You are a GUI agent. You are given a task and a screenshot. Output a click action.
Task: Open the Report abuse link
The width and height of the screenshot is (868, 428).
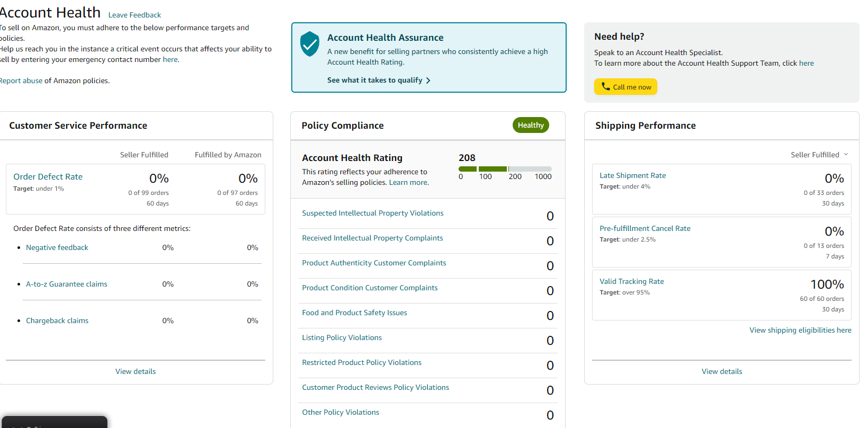21,81
